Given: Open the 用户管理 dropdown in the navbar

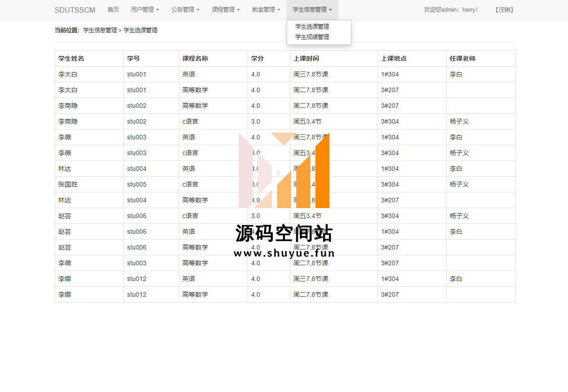Looking at the screenshot, I should (x=145, y=9).
